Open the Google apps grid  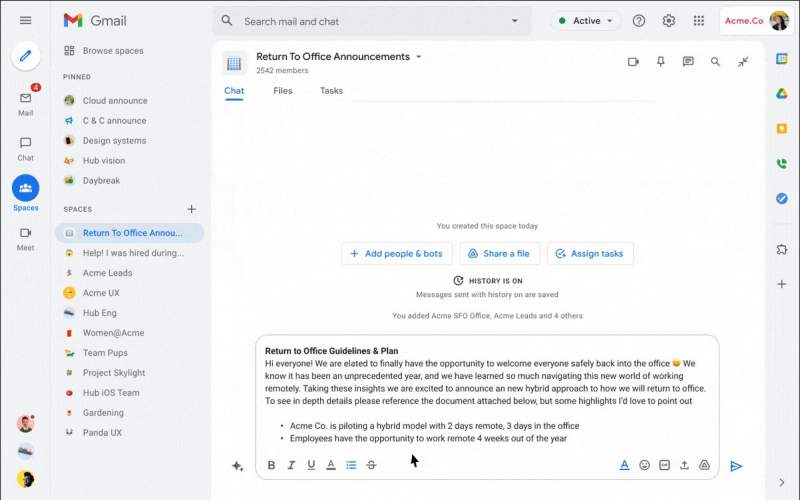click(699, 20)
